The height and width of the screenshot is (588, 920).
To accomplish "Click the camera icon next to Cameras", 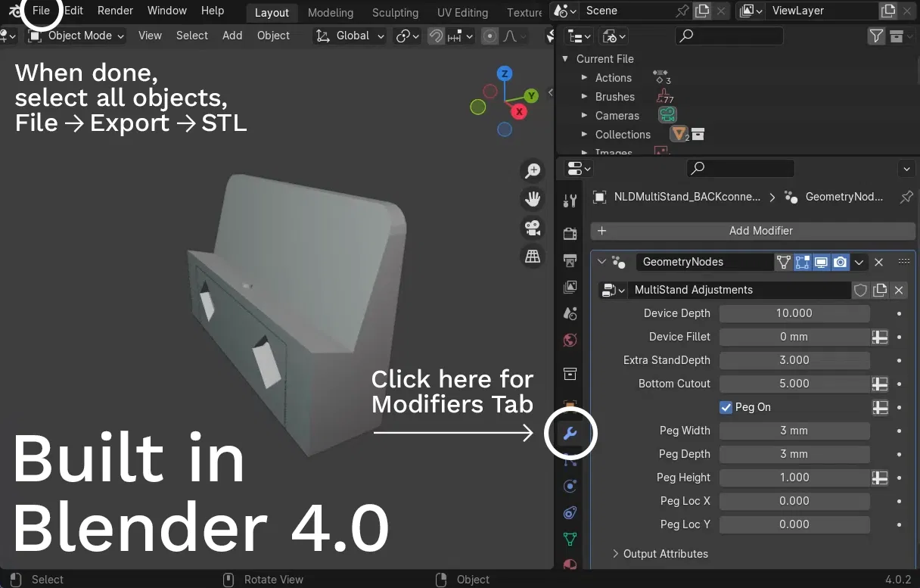I will (x=667, y=115).
